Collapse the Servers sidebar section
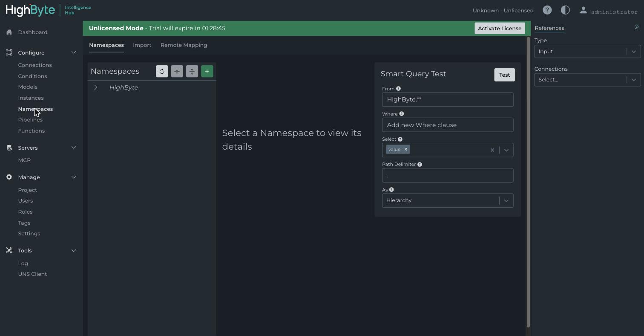 74,148
